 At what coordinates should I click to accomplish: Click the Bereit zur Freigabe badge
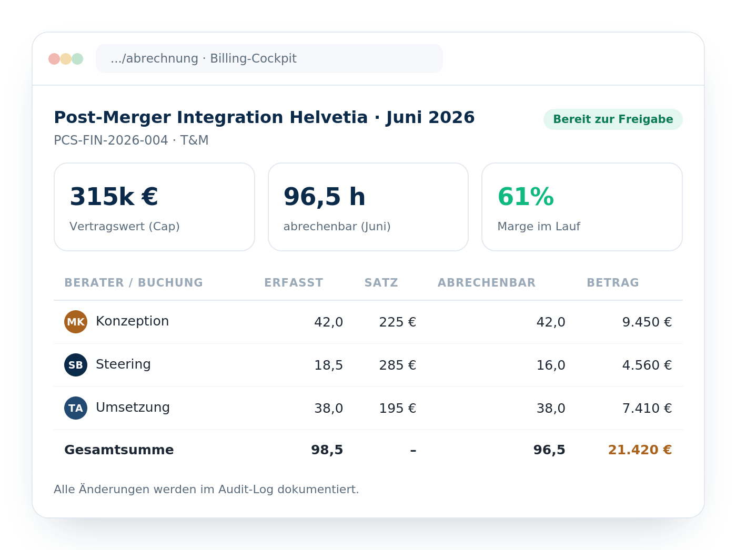pos(613,119)
